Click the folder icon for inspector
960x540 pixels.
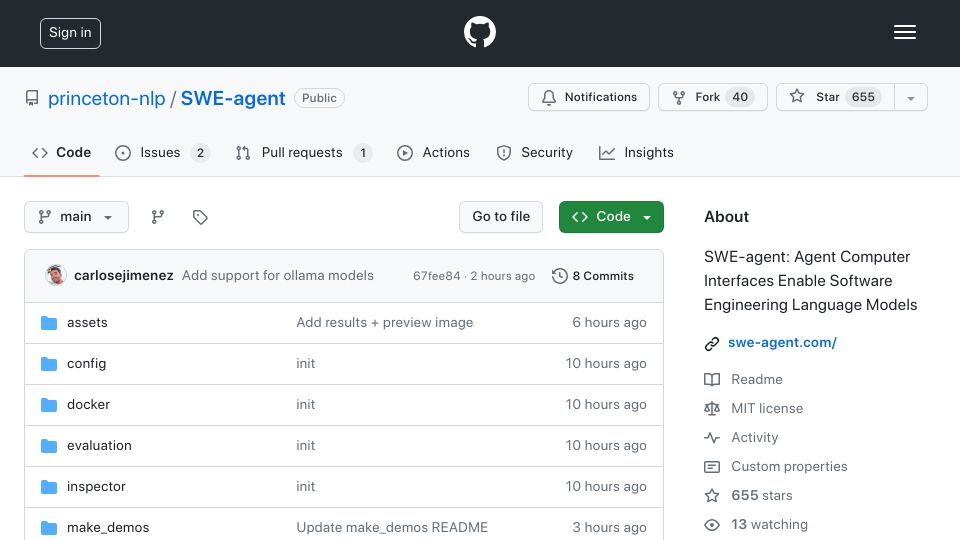coord(49,487)
